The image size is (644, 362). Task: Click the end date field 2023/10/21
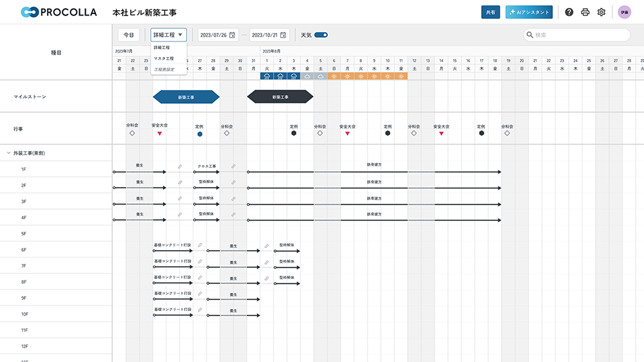pyautogui.click(x=269, y=35)
